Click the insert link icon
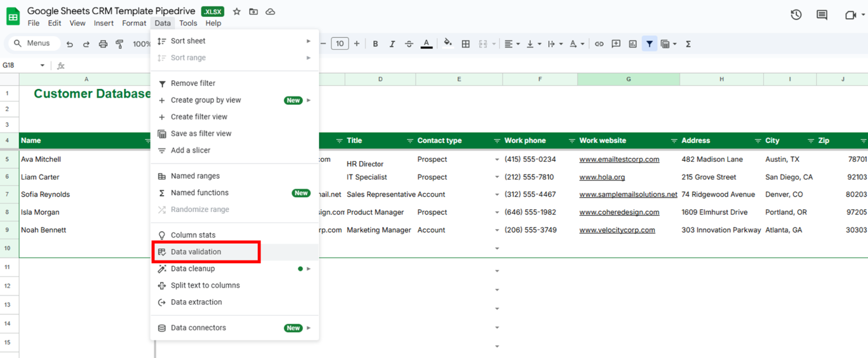 point(599,44)
